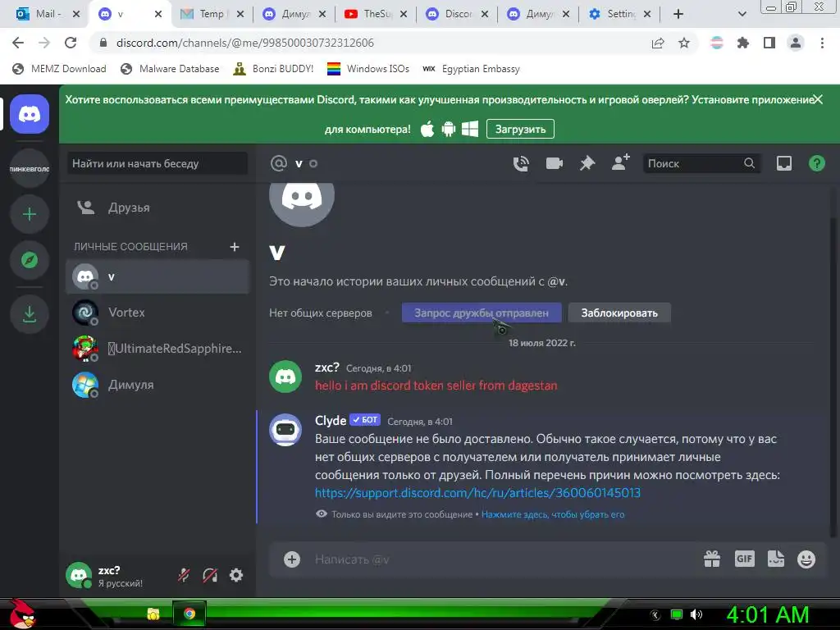This screenshot has width=840, height=630.
Task: Open the Bonzi BUDDY! bookmark
Action: [x=274, y=69]
